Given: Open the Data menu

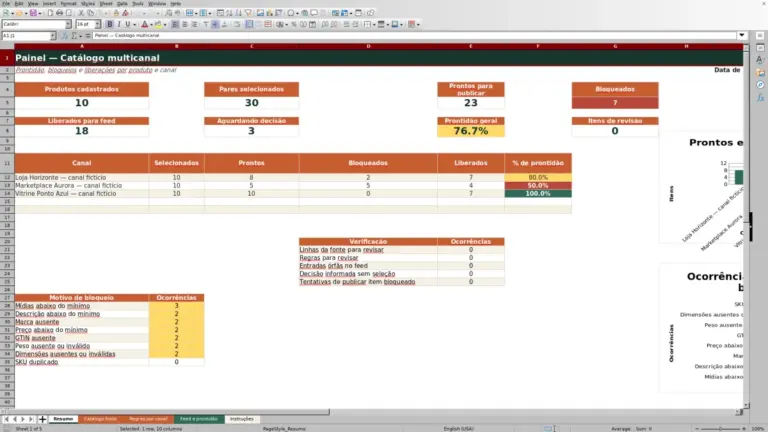Looking at the screenshot, I should [122, 3].
